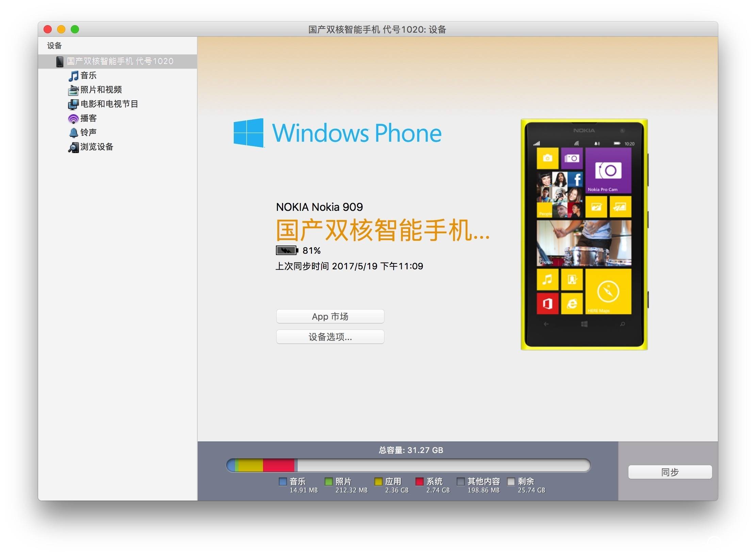
Task: Click the 设备 sidebar header
Action: [x=54, y=46]
